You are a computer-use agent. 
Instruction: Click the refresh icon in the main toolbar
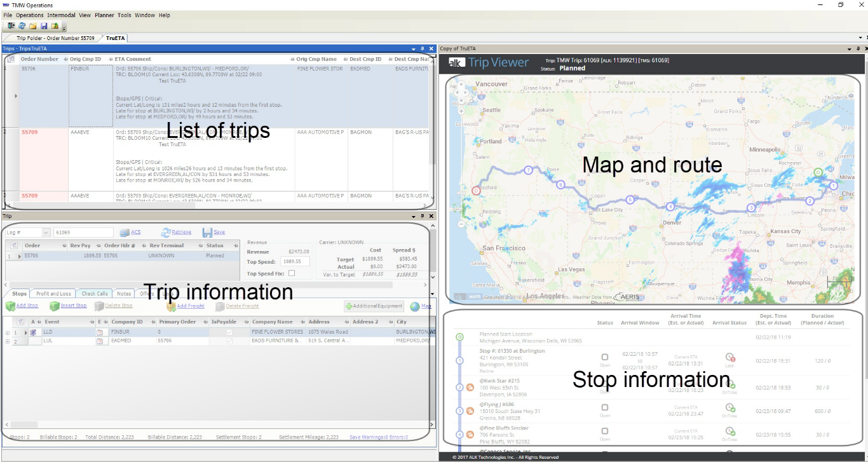coord(22,26)
